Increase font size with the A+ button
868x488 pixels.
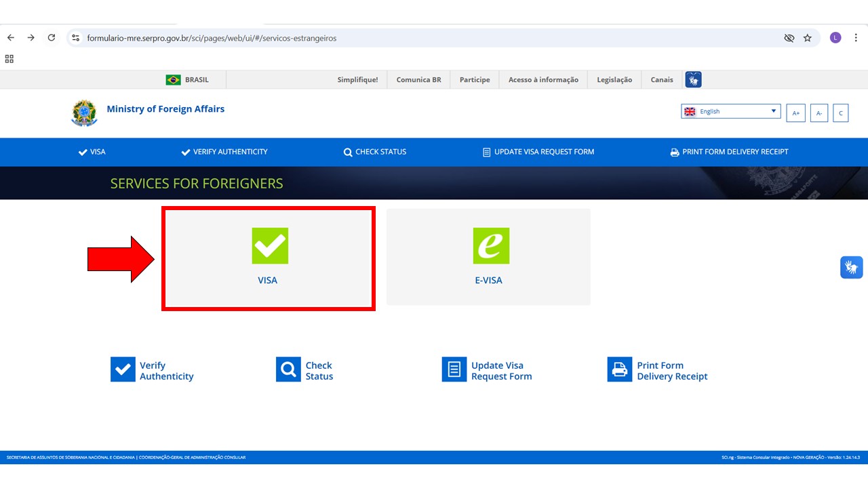click(x=796, y=113)
